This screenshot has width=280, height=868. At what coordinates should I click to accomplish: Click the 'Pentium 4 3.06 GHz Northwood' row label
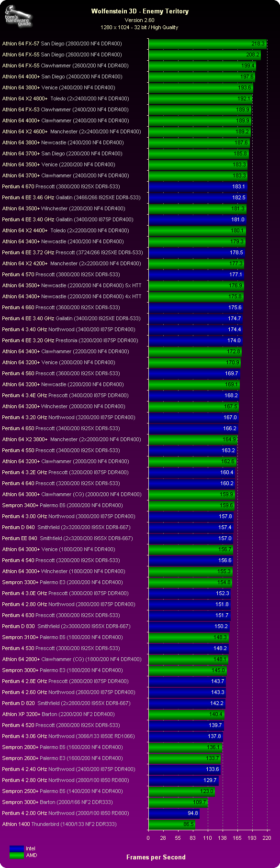[x=68, y=736]
